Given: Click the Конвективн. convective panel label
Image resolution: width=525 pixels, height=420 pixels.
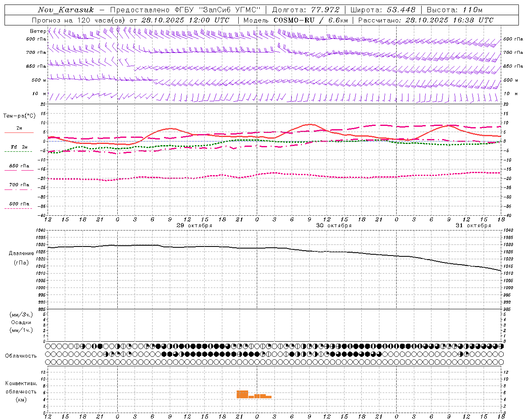Looking at the screenshot, I should [21, 383].
